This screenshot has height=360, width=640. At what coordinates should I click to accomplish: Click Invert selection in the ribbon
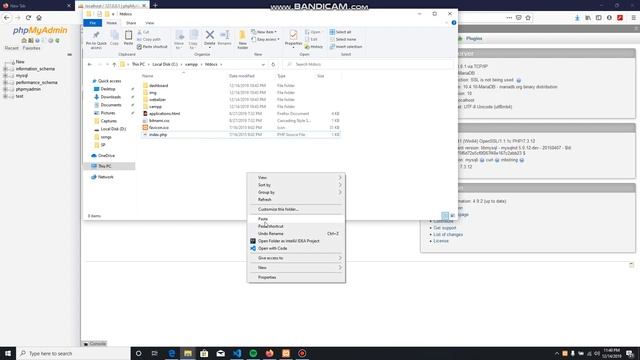click(x=346, y=47)
